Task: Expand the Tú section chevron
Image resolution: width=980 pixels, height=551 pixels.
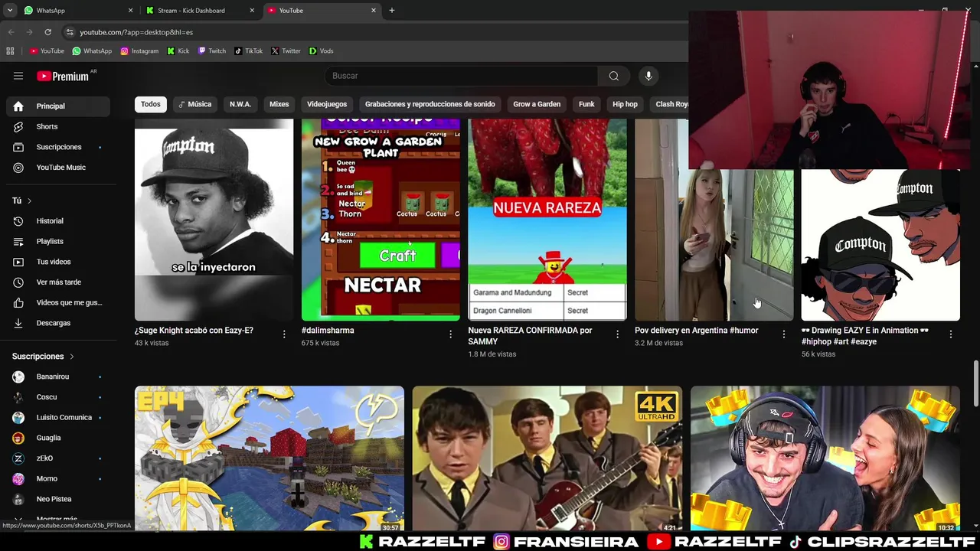Action: pos(29,201)
